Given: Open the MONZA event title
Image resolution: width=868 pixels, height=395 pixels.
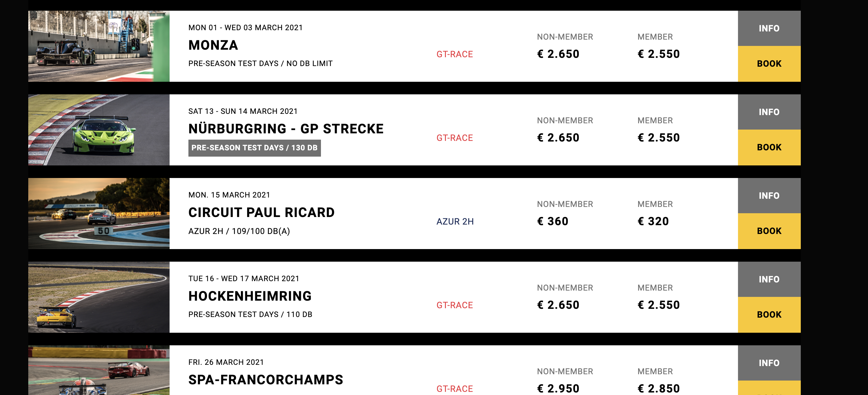Looking at the screenshot, I should (x=213, y=45).
